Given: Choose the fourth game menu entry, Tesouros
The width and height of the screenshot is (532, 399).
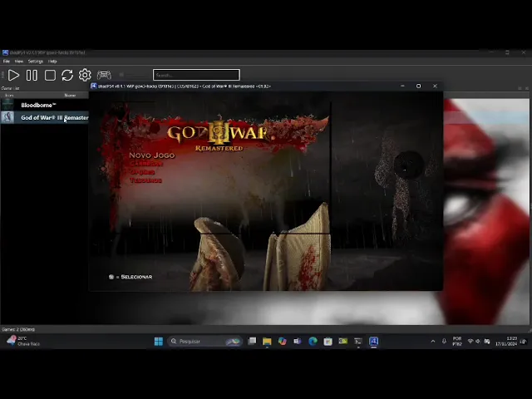Looking at the screenshot, I should [146, 180].
